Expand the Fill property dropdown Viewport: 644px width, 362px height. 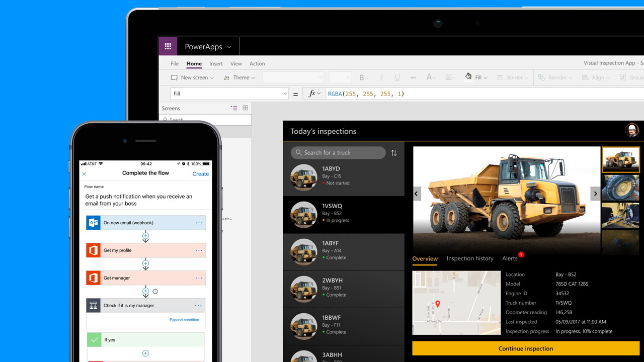tap(285, 94)
